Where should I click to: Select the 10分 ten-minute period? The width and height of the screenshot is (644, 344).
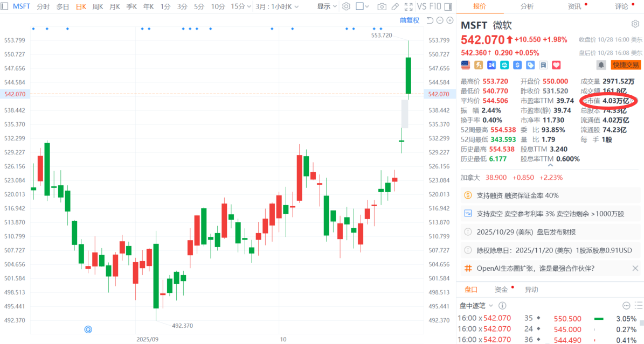click(218, 6)
